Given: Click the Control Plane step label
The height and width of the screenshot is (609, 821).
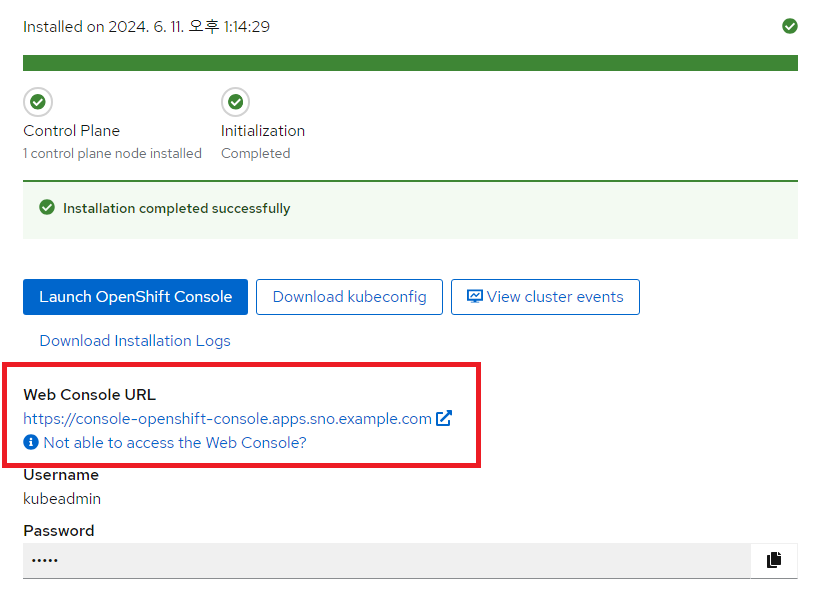Looking at the screenshot, I should (x=72, y=131).
